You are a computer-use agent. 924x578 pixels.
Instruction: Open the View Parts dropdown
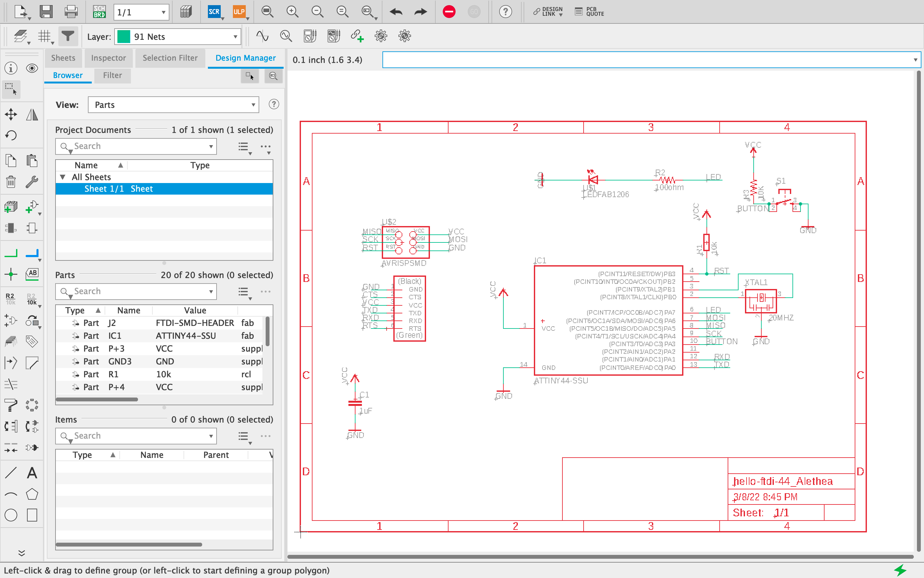click(x=173, y=105)
